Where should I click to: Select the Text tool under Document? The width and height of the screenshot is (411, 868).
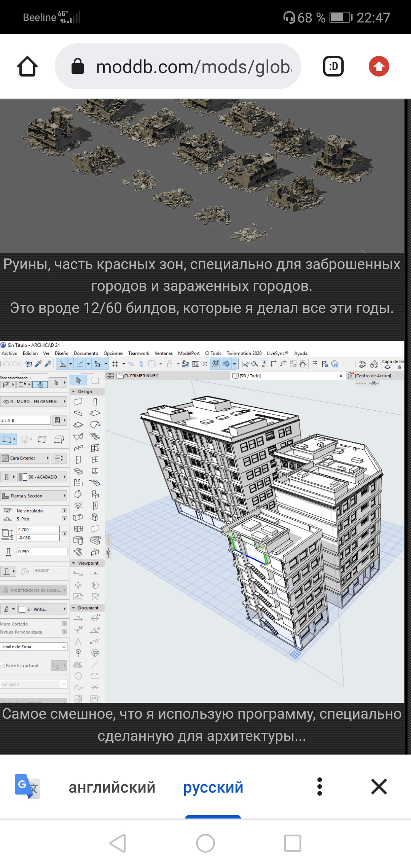click(78, 641)
